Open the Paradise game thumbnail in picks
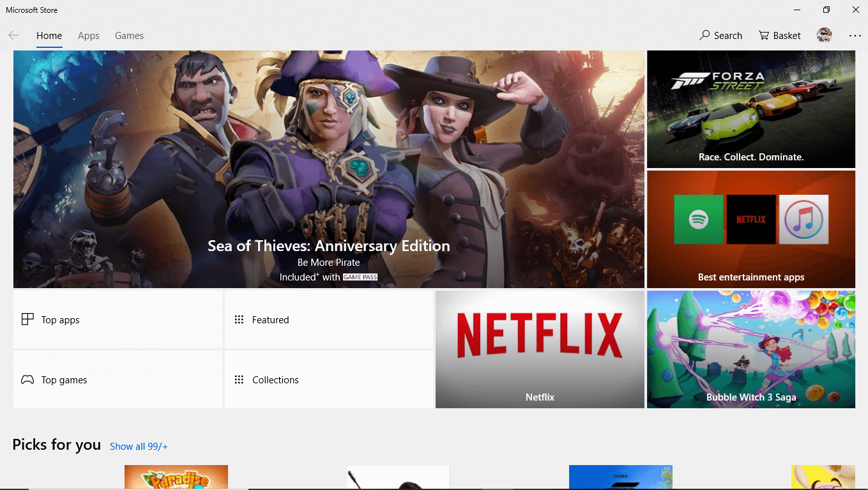This screenshot has width=868, height=490. click(176, 477)
